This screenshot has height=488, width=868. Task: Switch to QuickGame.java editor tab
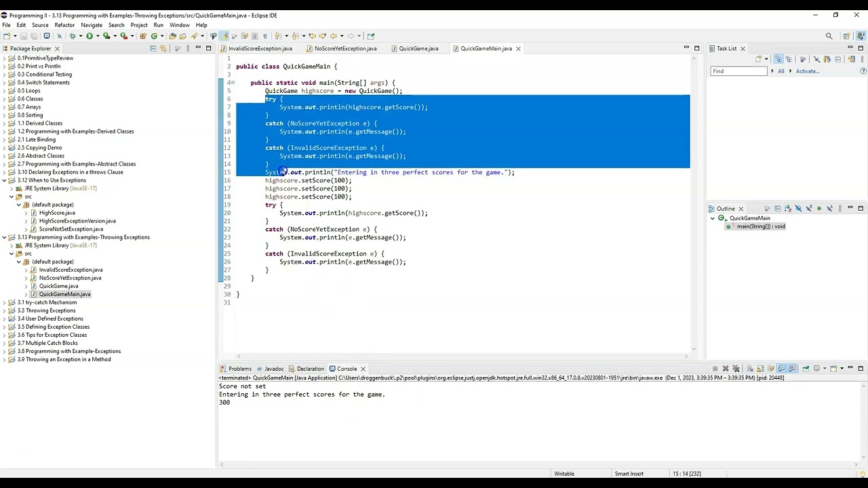(414, 49)
